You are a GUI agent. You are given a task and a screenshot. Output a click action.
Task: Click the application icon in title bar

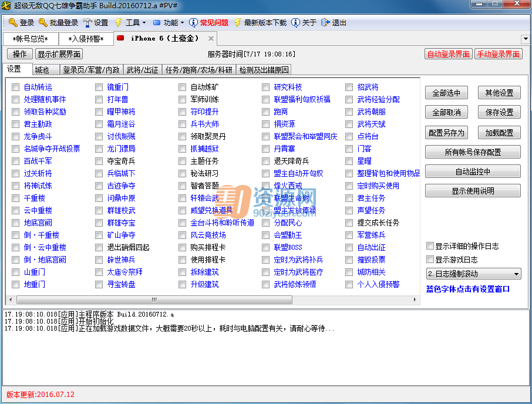[6, 5]
